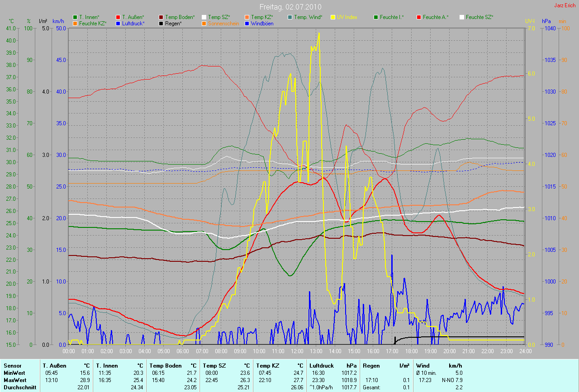Viewport: 579px width, 392px height.
Task: Click the yellow UV Index legend square
Action: 333,17
